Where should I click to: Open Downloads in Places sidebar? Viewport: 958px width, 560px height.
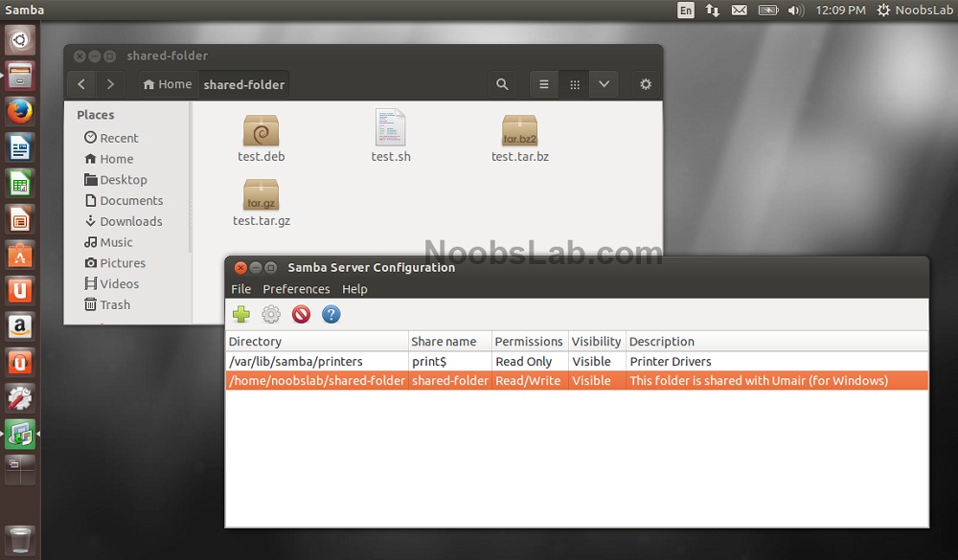tap(124, 221)
